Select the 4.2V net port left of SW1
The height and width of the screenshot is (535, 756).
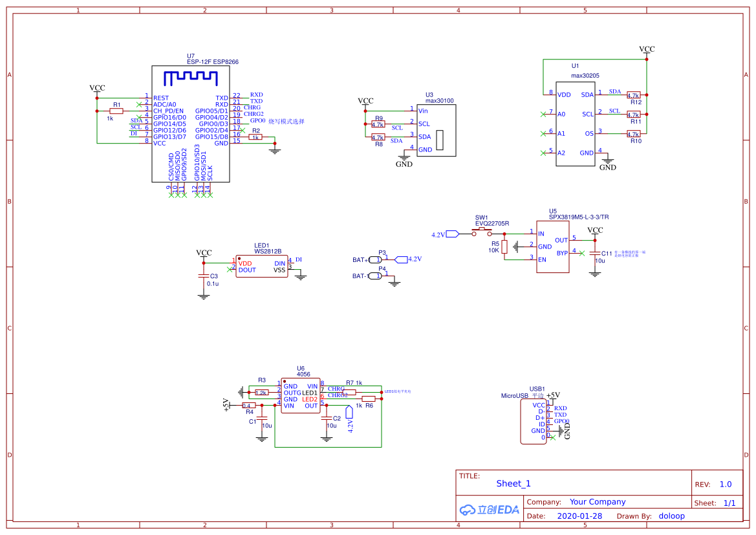(452, 234)
